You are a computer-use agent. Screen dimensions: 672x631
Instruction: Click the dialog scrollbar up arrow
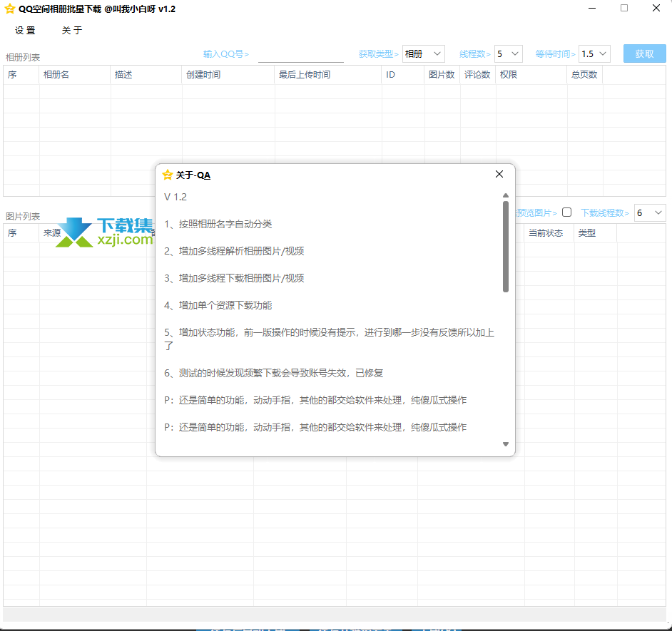click(506, 195)
